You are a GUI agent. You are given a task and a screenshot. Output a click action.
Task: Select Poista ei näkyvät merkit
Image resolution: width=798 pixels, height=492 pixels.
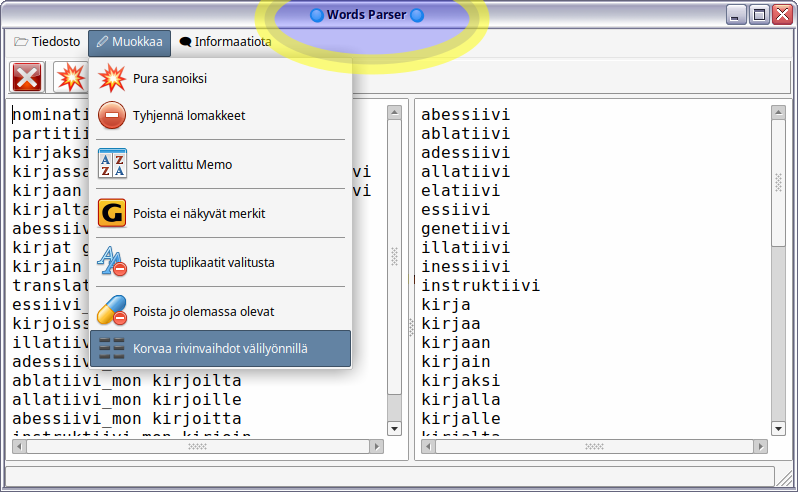click(x=220, y=213)
